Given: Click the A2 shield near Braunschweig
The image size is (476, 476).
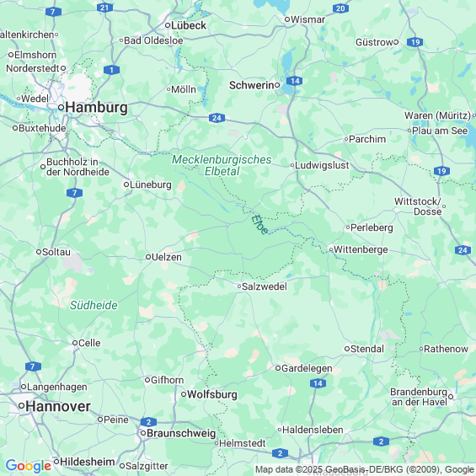Looking at the screenshot, I should coord(148,422).
